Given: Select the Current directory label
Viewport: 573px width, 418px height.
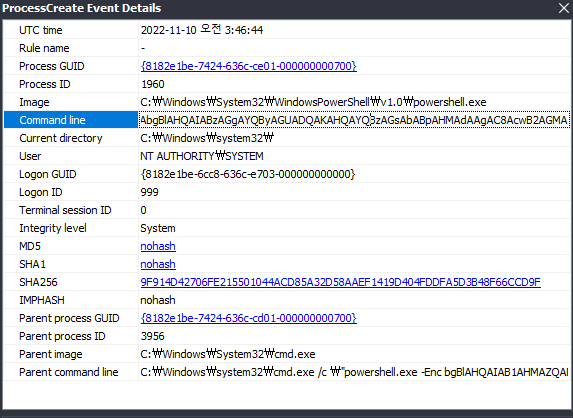Looking at the screenshot, I should coord(61,138).
